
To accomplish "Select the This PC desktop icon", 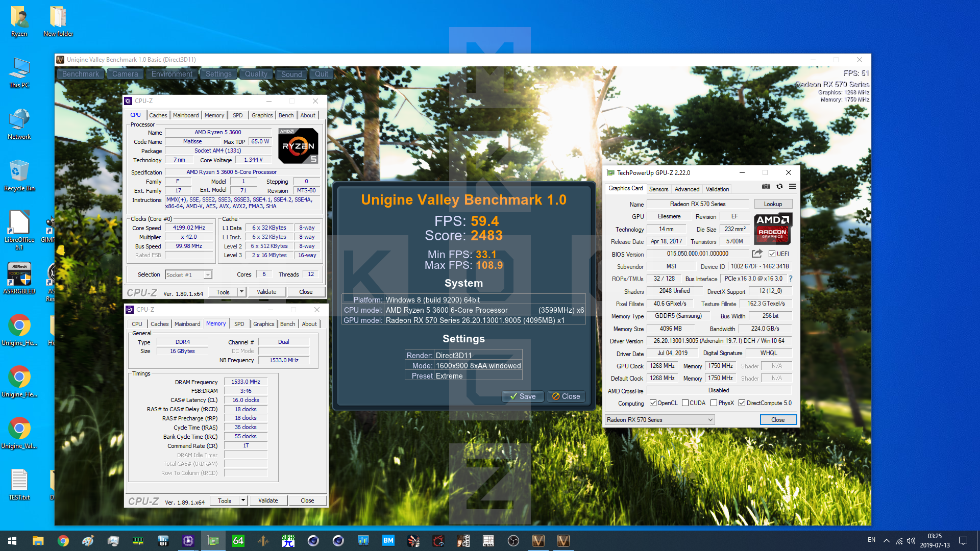I will (x=19, y=73).
